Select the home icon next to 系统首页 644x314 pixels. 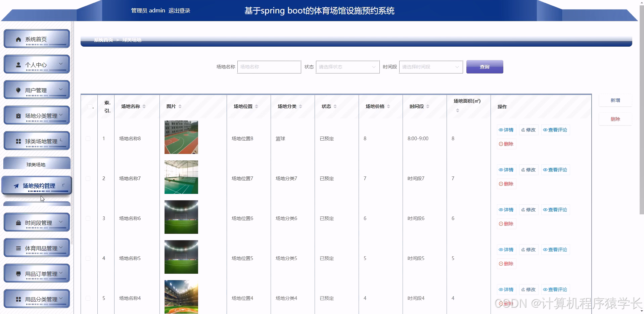pos(18,39)
